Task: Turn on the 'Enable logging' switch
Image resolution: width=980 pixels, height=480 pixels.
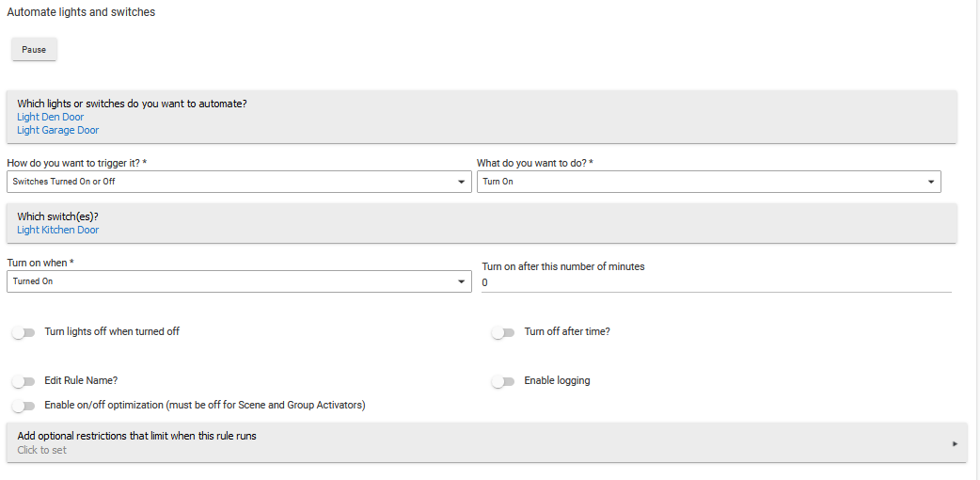Action: click(x=503, y=381)
